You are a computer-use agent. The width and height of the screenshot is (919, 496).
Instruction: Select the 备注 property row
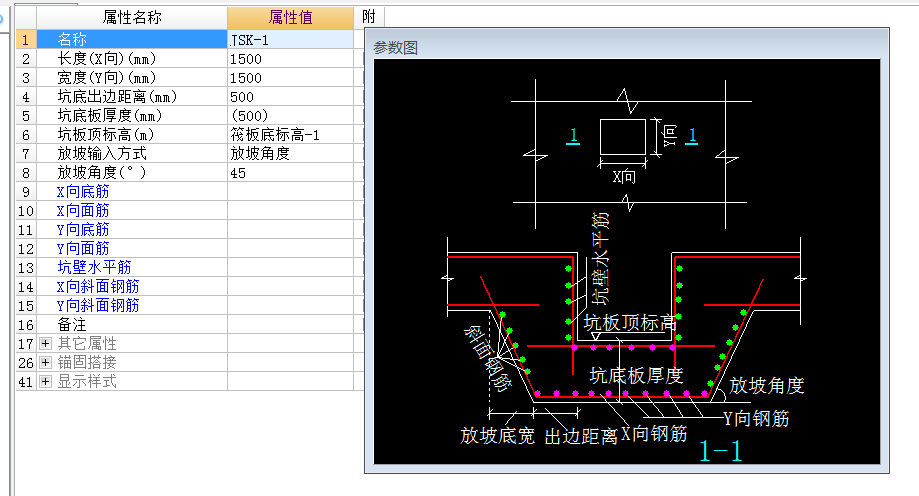tap(132, 324)
